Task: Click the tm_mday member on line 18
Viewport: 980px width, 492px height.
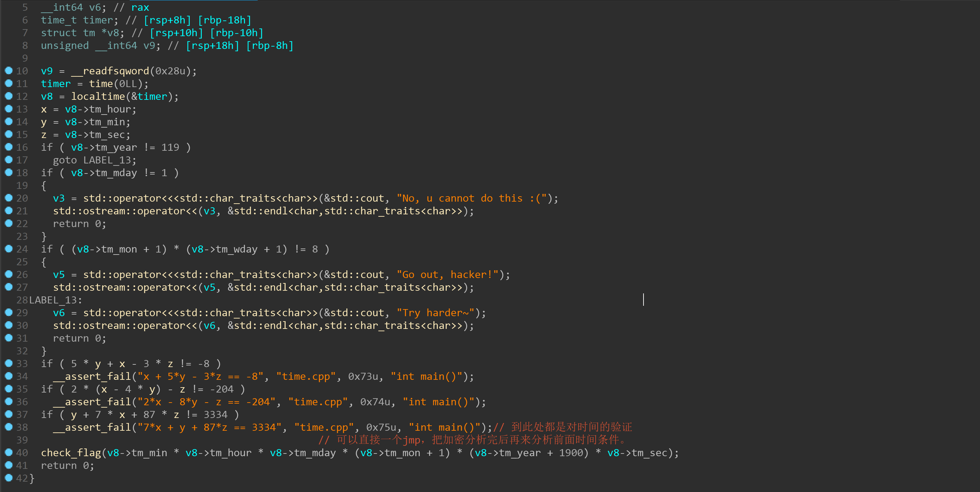Action: click(116, 173)
